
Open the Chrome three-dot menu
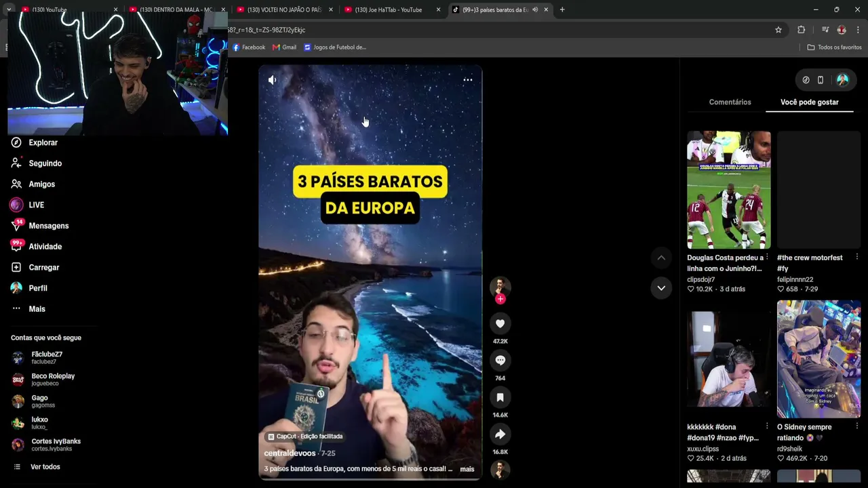pos(859,30)
